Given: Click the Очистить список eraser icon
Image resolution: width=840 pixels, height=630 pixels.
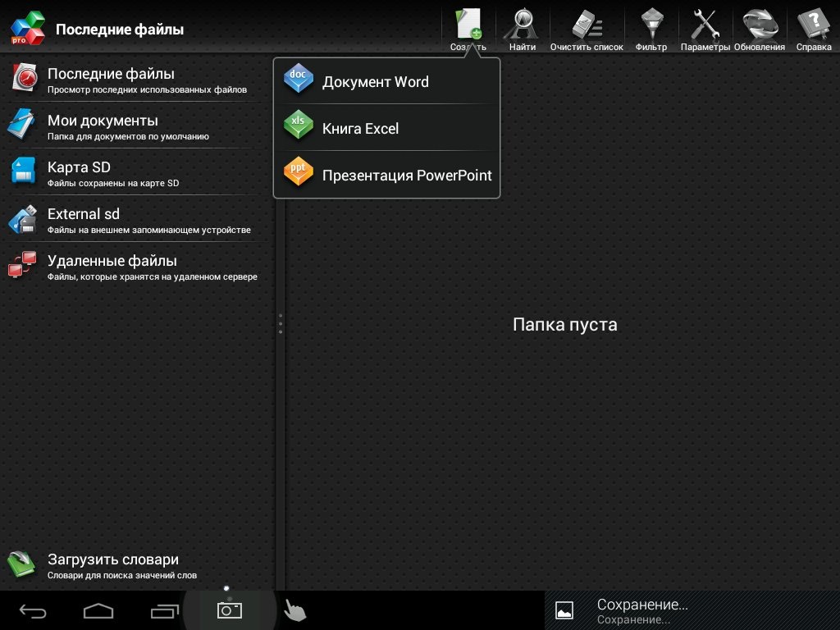Looking at the screenshot, I should point(586,26).
